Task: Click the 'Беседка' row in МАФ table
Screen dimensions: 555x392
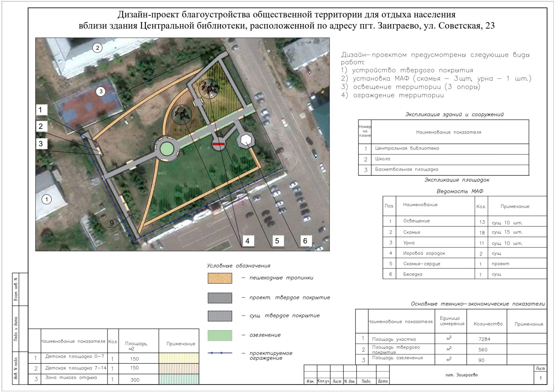Action: [x=465, y=274]
